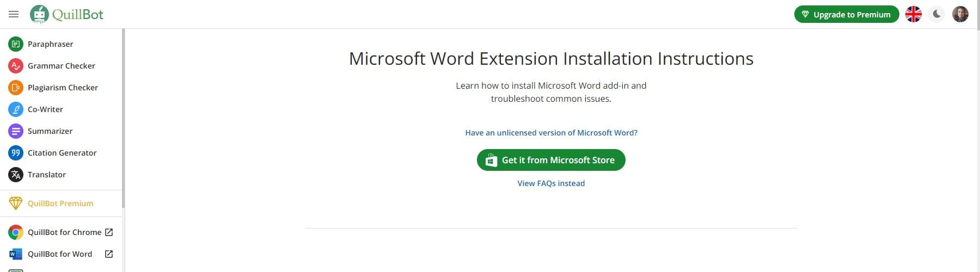Click Get it from Microsoft Store

coord(551,160)
